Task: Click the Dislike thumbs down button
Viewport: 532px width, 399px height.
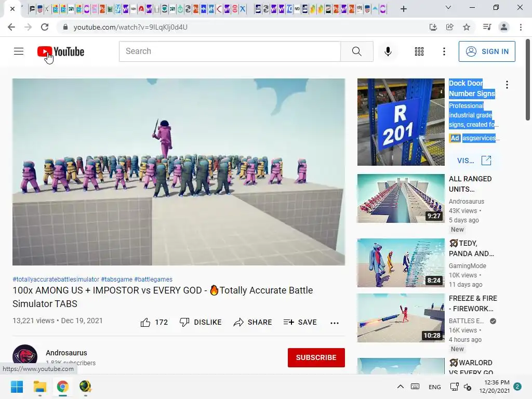Action: pyautogui.click(x=201, y=322)
